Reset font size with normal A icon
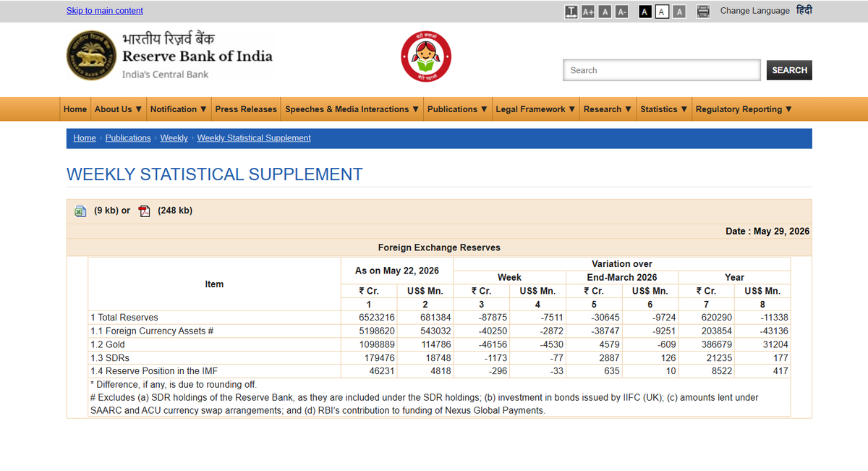 605,12
